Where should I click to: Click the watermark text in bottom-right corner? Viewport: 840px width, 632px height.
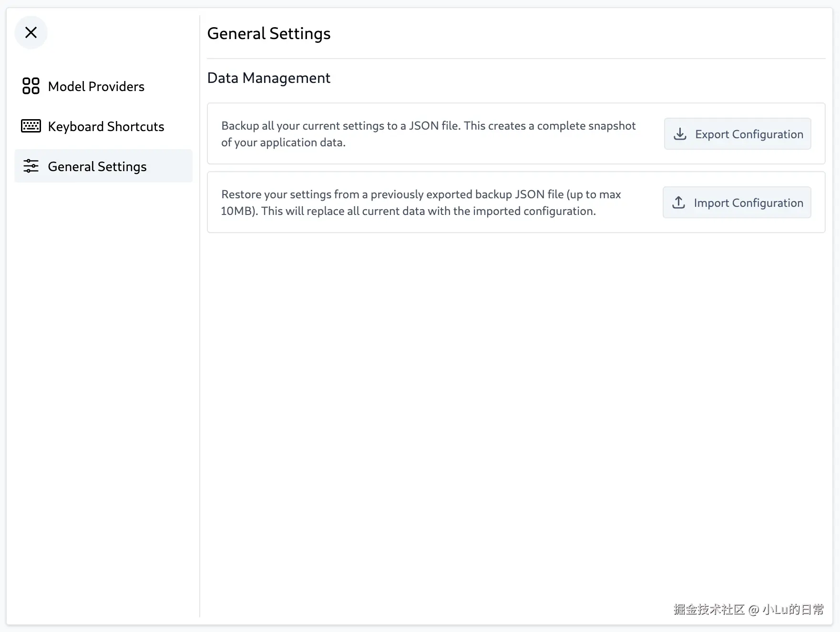[748, 609]
